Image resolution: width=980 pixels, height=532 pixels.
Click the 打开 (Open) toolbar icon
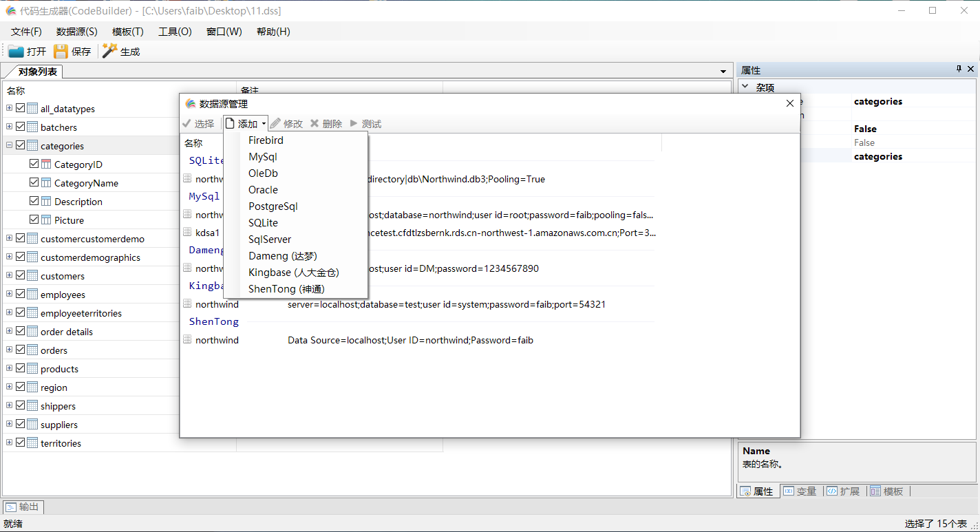15,50
